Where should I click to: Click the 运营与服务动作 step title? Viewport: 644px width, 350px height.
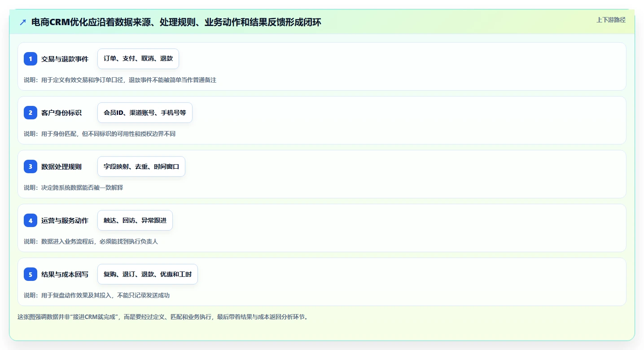[x=65, y=220]
